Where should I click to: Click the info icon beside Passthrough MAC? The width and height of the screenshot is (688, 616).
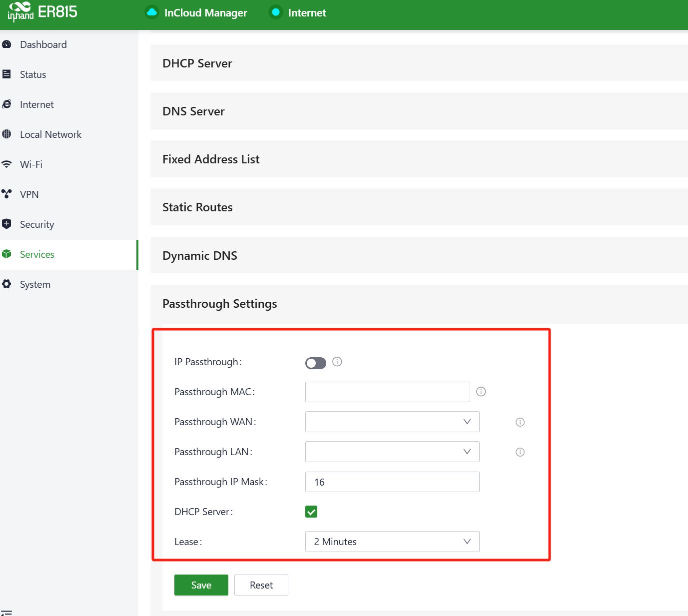point(481,392)
